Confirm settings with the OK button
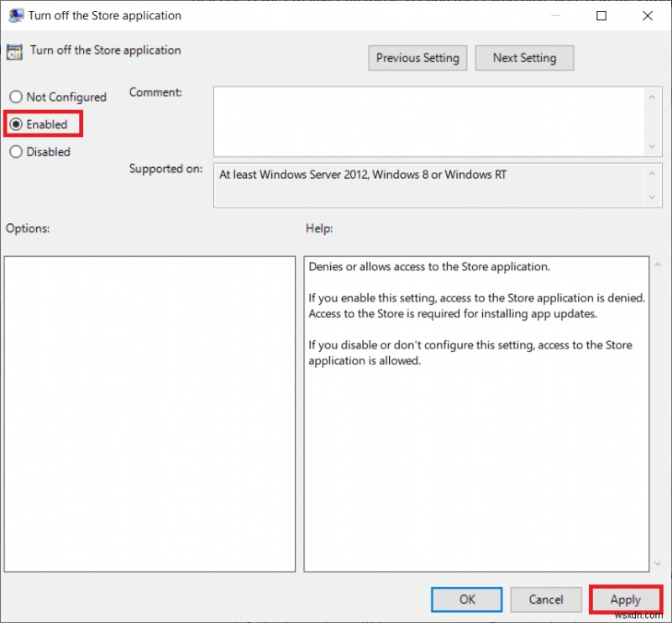The width and height of the screenshot is (672, 623). (x=466, y=599)
